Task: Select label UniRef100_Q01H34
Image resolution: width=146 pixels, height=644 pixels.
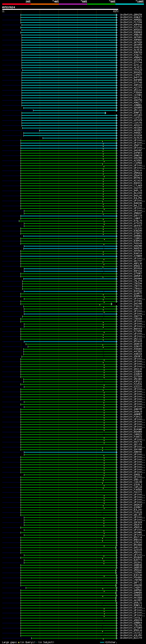Action: tap(131, 135)
